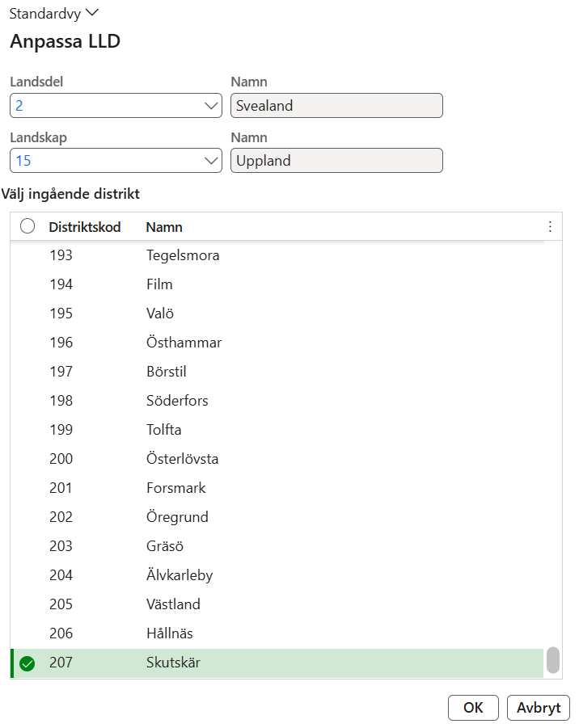
Task: Select district 203 Gräsö row
Action: pos(277,546)
